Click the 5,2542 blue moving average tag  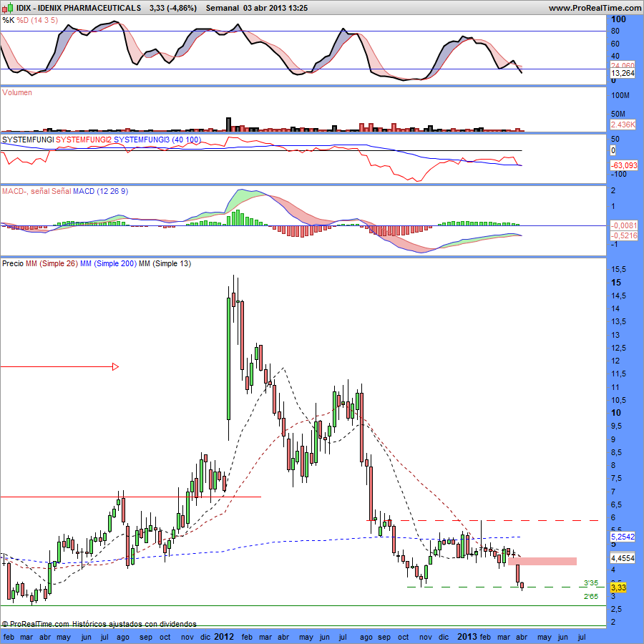pos(623,537)
